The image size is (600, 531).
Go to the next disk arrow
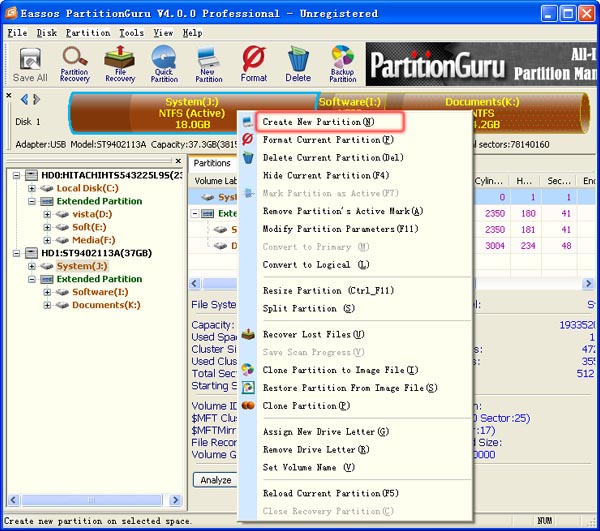(37, 99)
